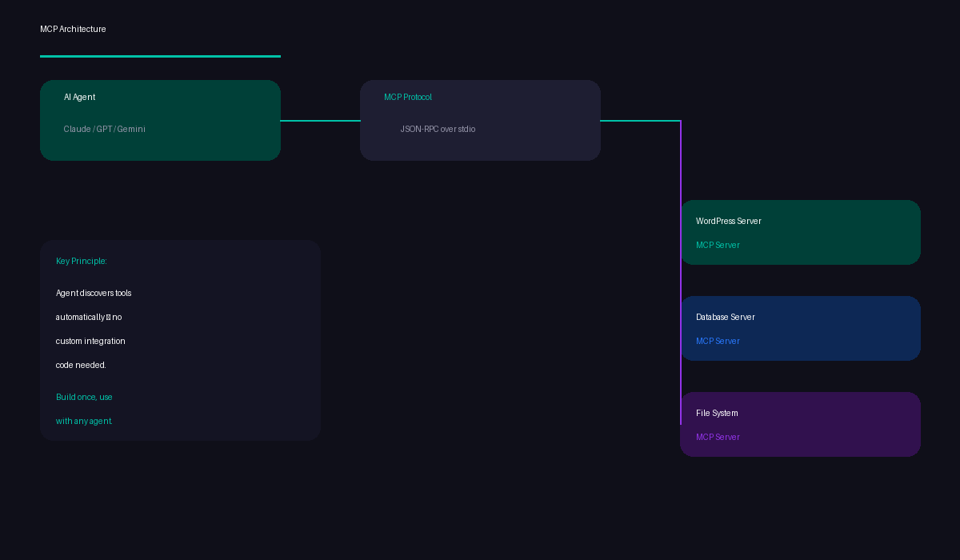Select 'Agent discovers tools' line
The image size is (960, 560).
pos(94,294)
